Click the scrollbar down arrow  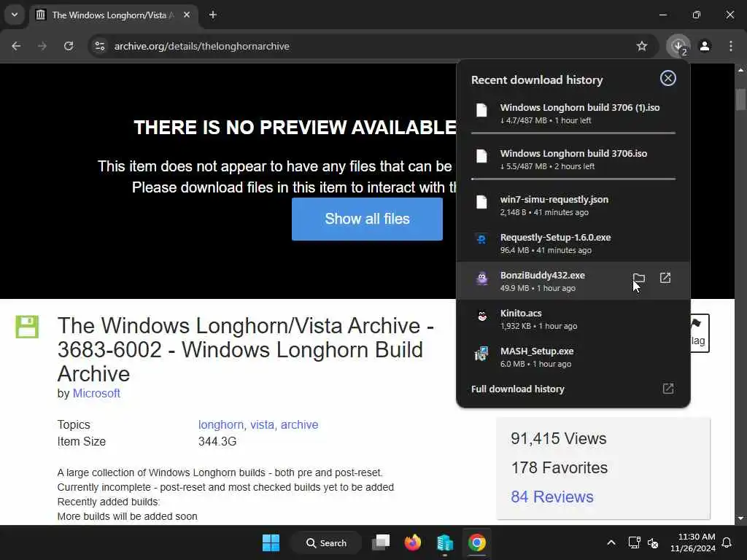click(x=740, y=518)
